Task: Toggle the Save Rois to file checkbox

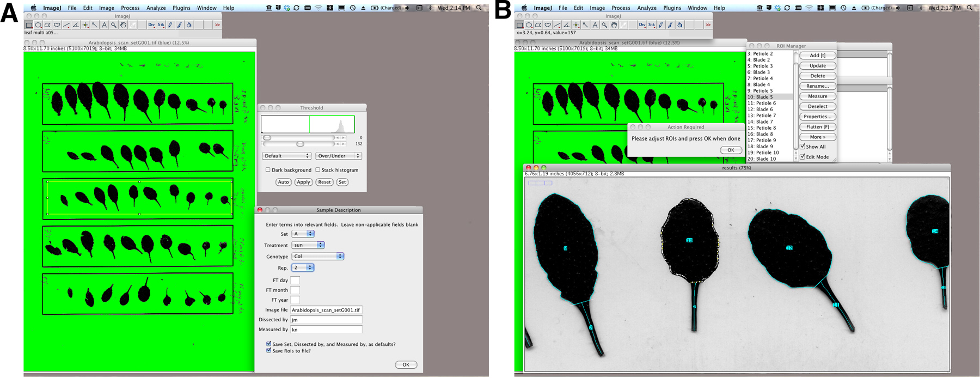Action: click(268, 350)
